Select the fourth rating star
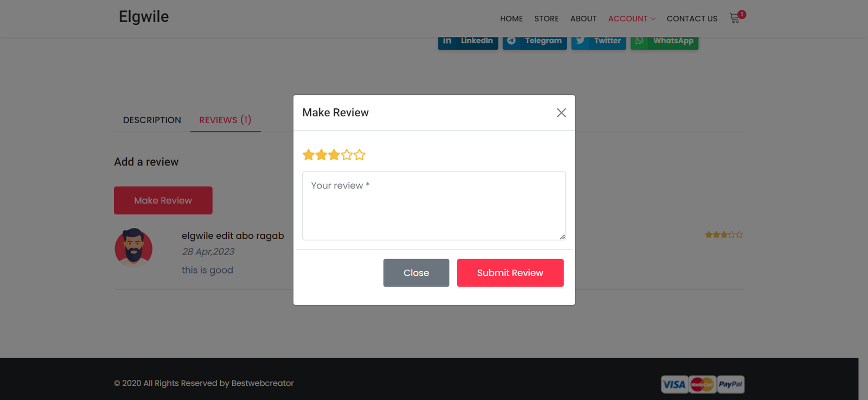868x400 pixels. click(347, 155)
